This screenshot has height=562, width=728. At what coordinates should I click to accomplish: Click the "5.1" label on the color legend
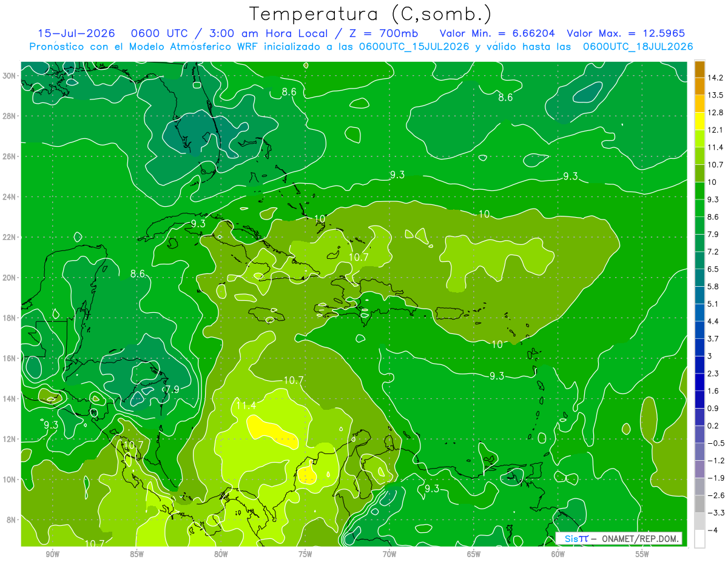713,304
